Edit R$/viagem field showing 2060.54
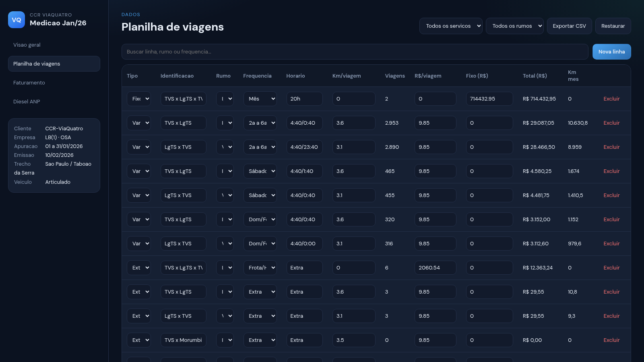 tap(435, 267)
